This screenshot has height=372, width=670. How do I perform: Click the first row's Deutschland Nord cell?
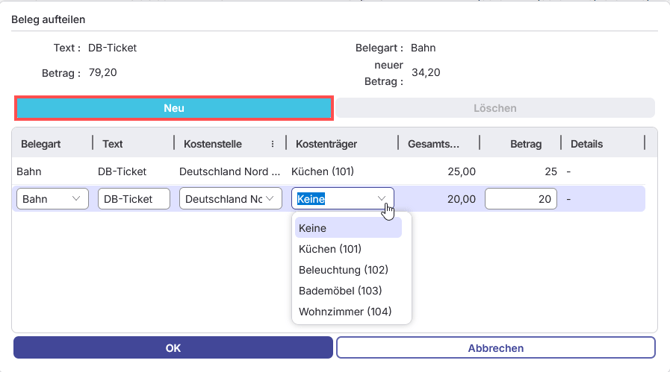pyautogui.click(x=230, y=172)
